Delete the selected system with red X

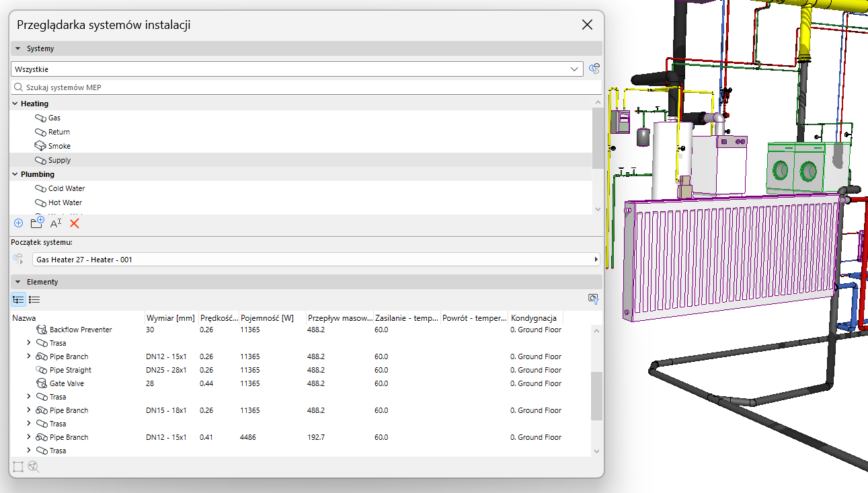(x=75, y=223)
